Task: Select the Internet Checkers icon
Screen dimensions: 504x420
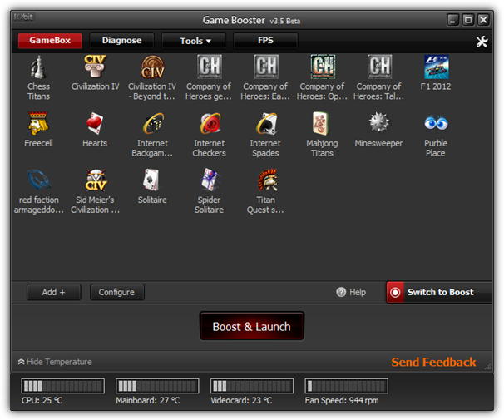Action: point(209,124)
